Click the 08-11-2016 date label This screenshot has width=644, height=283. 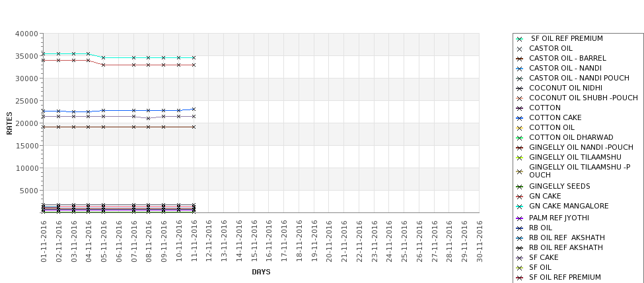tap(149, 241)
